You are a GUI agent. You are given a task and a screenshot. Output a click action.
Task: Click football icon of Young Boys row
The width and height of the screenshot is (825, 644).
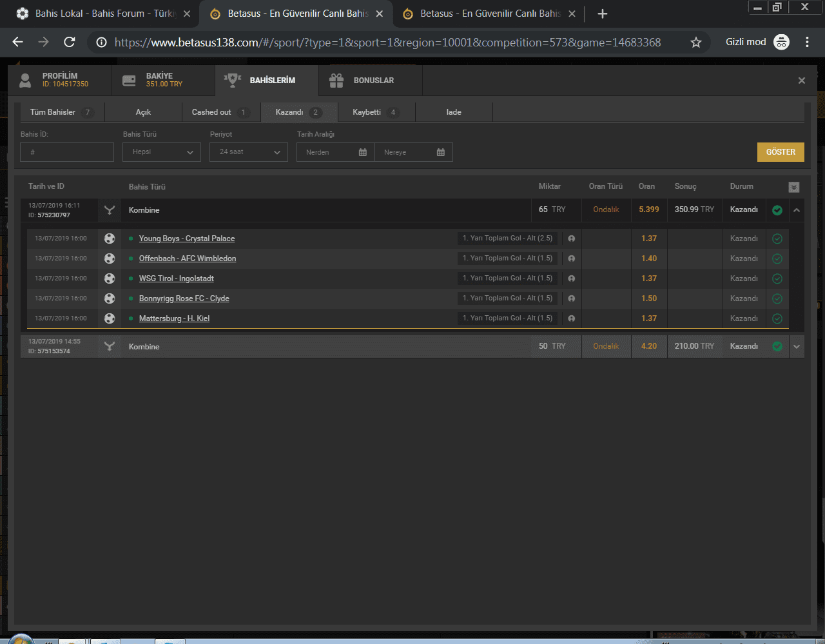110,239
